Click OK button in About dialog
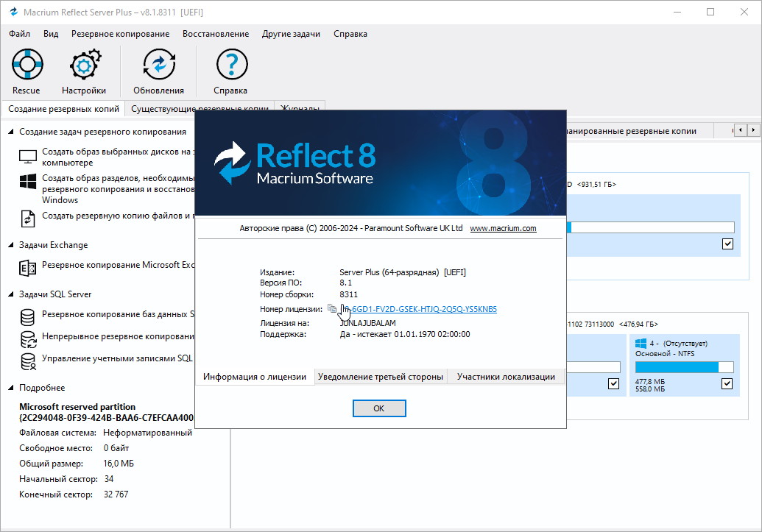Image resolution: width=762 pixels, height=532 pixels. [379, 408]
